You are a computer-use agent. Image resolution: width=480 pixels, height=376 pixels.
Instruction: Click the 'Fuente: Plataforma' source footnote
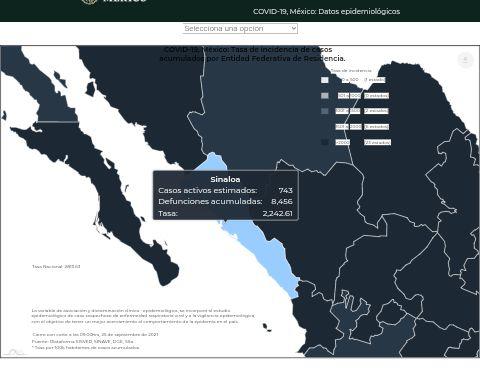click(83, 341)
